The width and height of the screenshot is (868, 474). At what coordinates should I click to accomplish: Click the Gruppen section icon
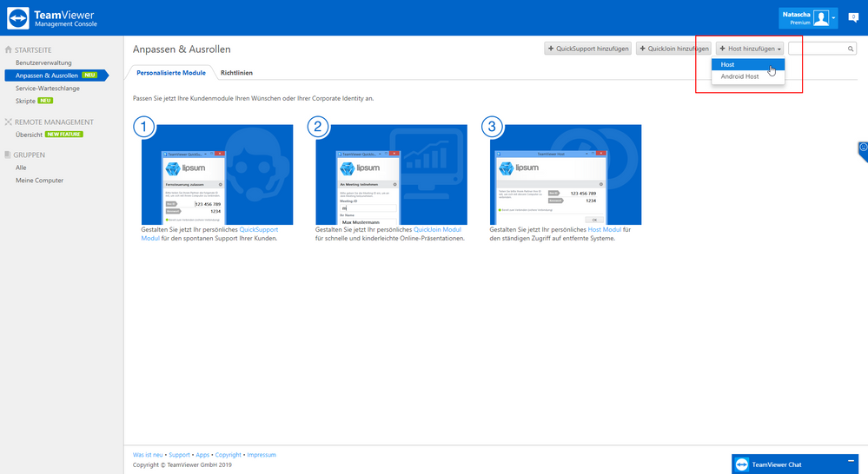pos(8,155)
